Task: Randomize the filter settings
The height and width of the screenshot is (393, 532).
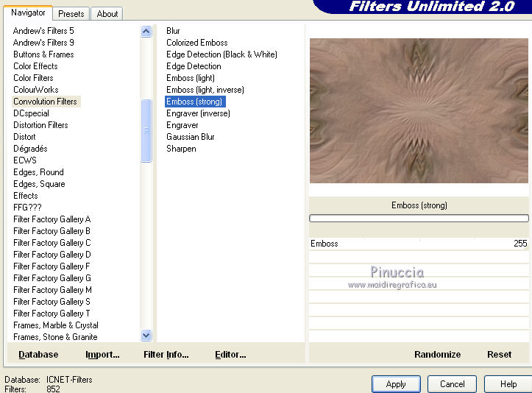Action: click(x=437, y=354)
